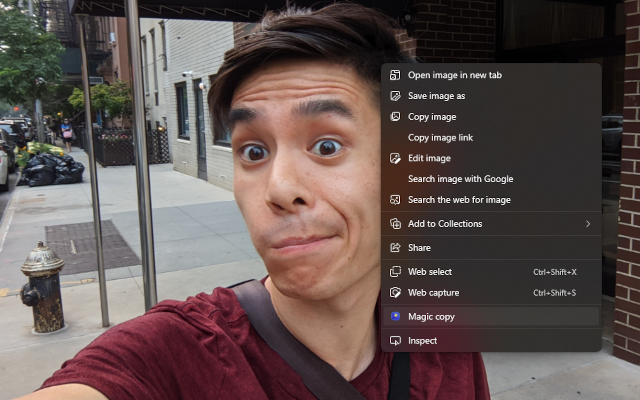
Task: Click the Ctrl+Shift+S shortcut label
Action: [x=554, y=293]
